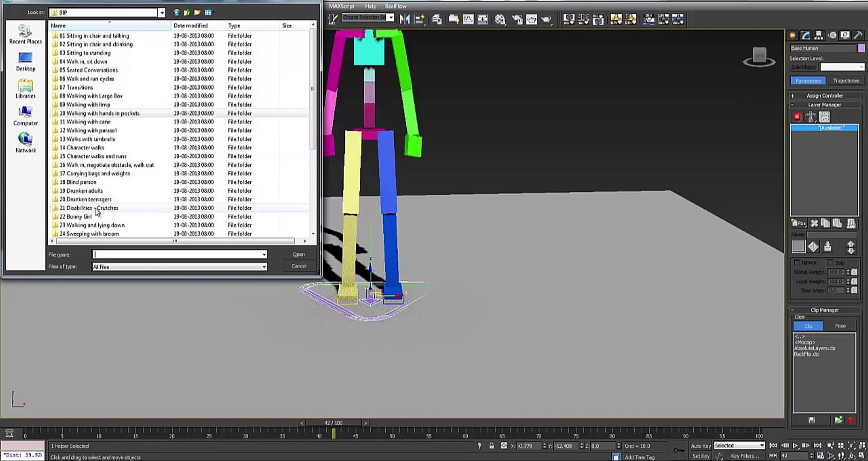The width and height of the screenshot is (868, 461).
Task: Click the delete layer X icon
Action: [x=815, y=223]
